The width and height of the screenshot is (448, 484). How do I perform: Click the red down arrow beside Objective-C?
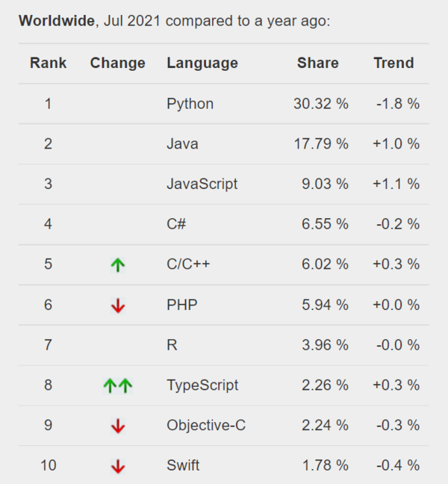tap(117, 426)
